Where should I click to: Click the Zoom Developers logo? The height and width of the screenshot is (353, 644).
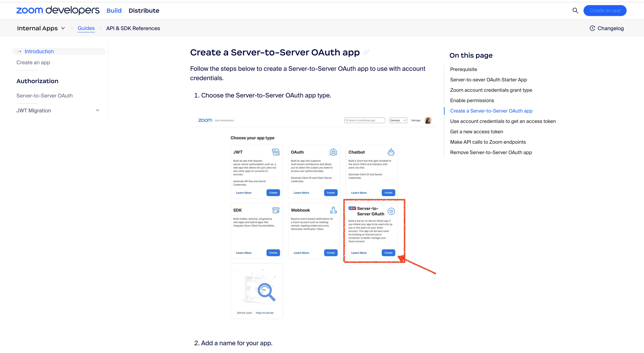[58, 11]
